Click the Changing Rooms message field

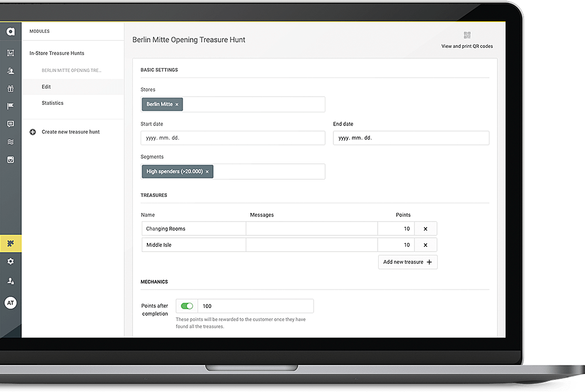312,229
